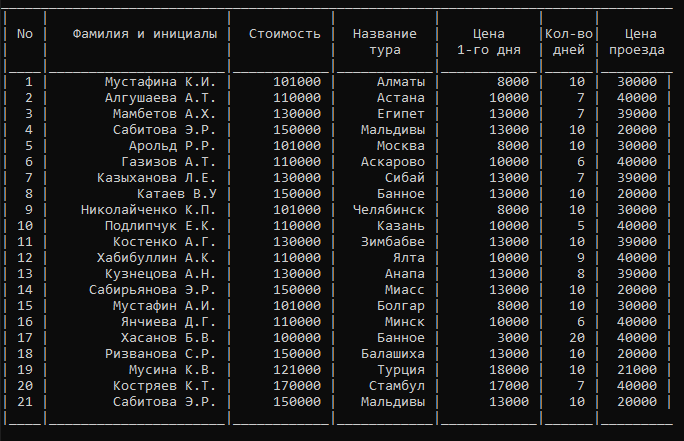Select the name 'Костенко А.Г.'

pos(164,242)
